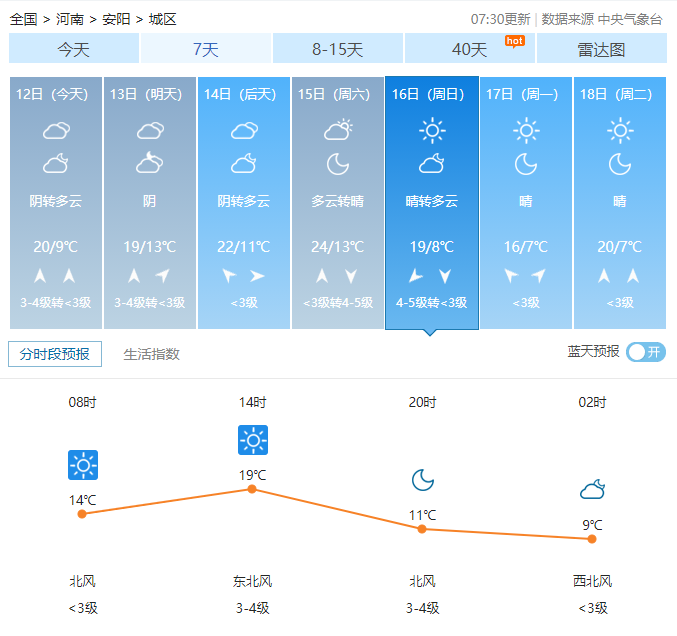The image size is (677, 636).
Task: Click 多云转晴 weather description
Action: pyautogui.click(x=338, y=201)
